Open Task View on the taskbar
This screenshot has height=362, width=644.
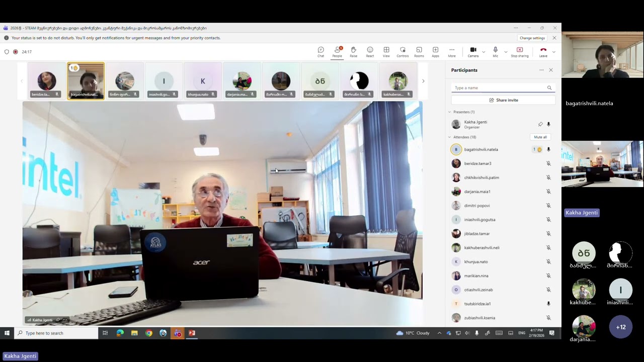click(x=105, y=333)
